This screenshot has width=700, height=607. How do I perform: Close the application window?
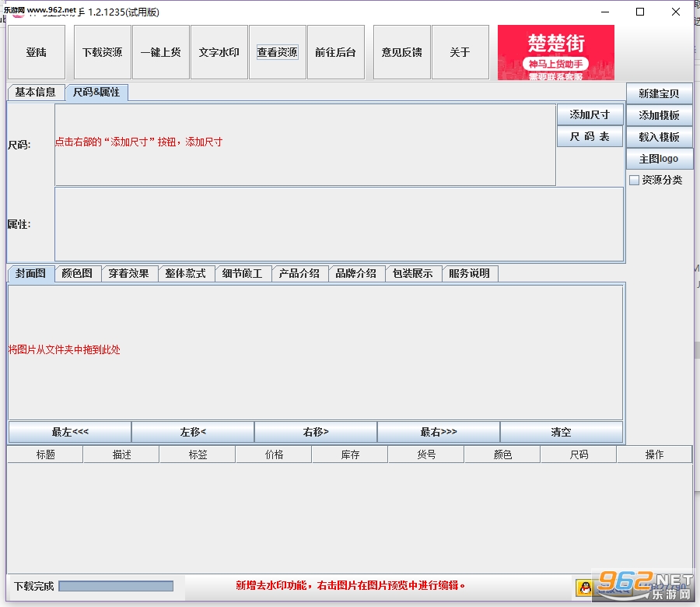click(x=676, y=12)
